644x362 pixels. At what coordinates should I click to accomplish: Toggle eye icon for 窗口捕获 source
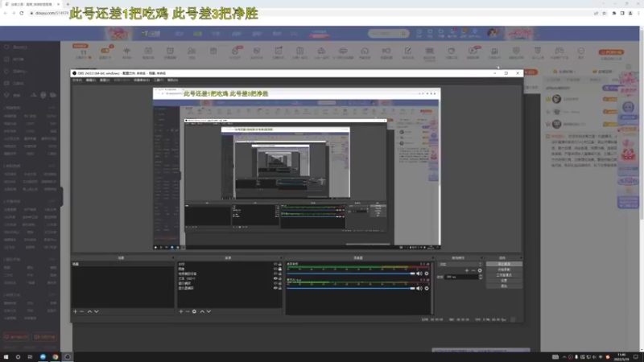coord(275,283)
